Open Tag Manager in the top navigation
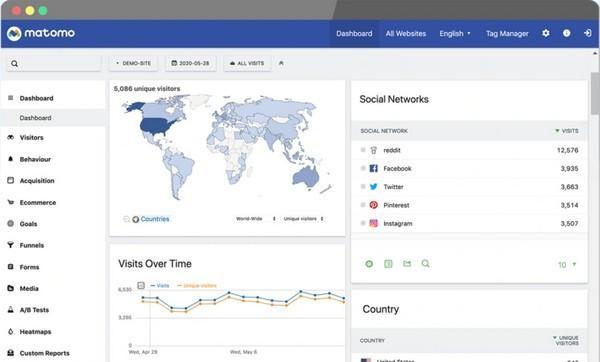The height and width of the screenshot is (362, 600). [x=507, y=34]
